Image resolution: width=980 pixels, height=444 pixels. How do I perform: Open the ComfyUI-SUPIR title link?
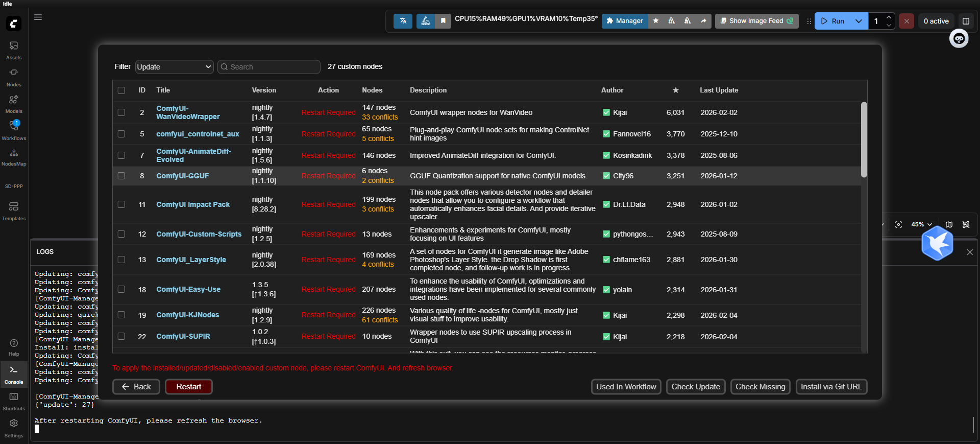pos(183,337)
